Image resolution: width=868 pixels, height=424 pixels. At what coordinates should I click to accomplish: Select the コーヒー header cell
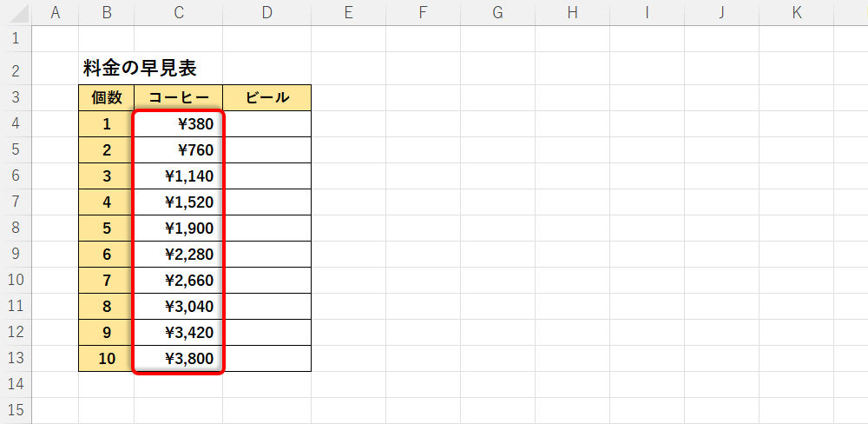click(x=178, y=97)
